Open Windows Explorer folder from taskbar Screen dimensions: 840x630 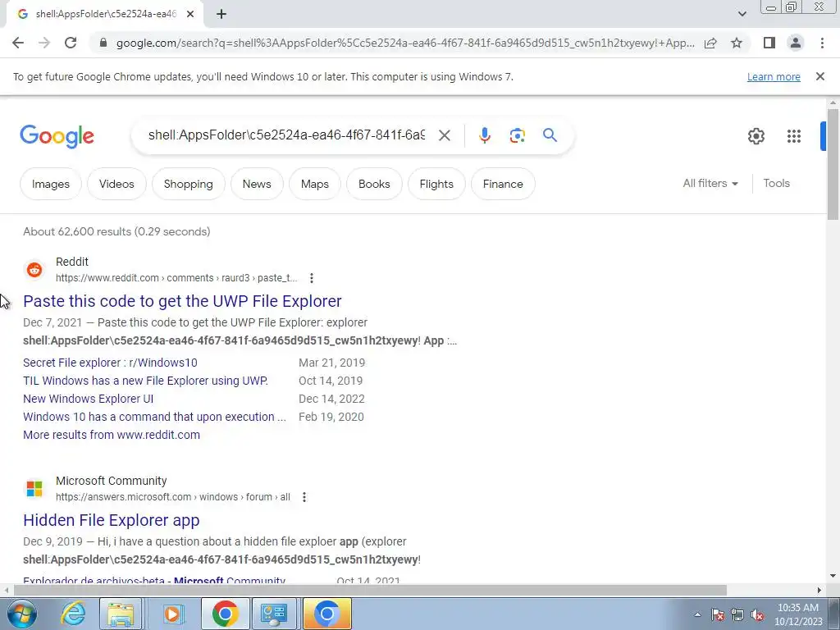tap(121, 614)
